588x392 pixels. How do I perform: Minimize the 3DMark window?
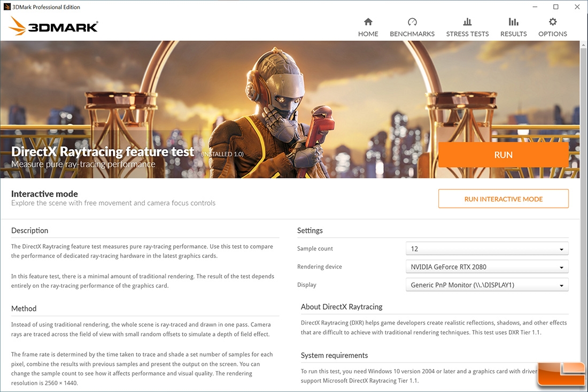(535, 7)
